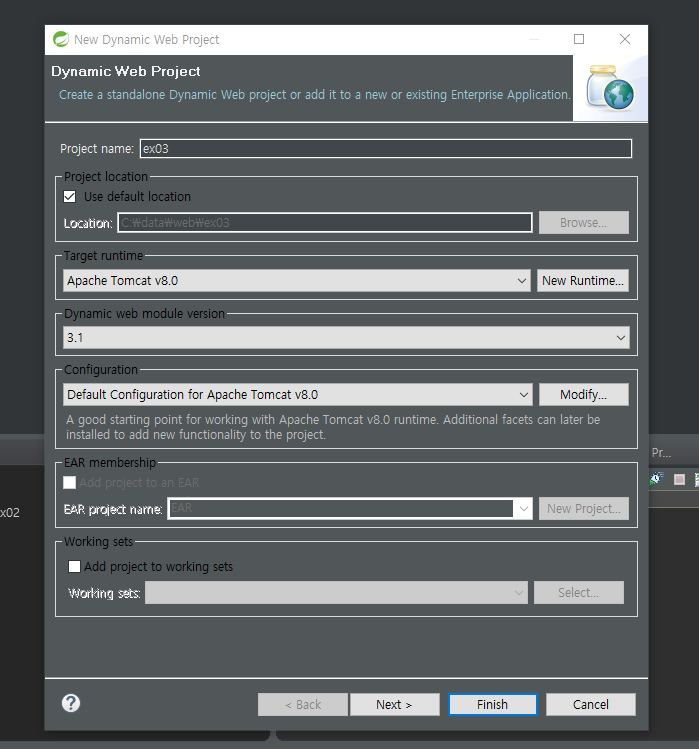Open the Working sets dropdown
The width and height of the screenshot is (699, 749).
336,593
